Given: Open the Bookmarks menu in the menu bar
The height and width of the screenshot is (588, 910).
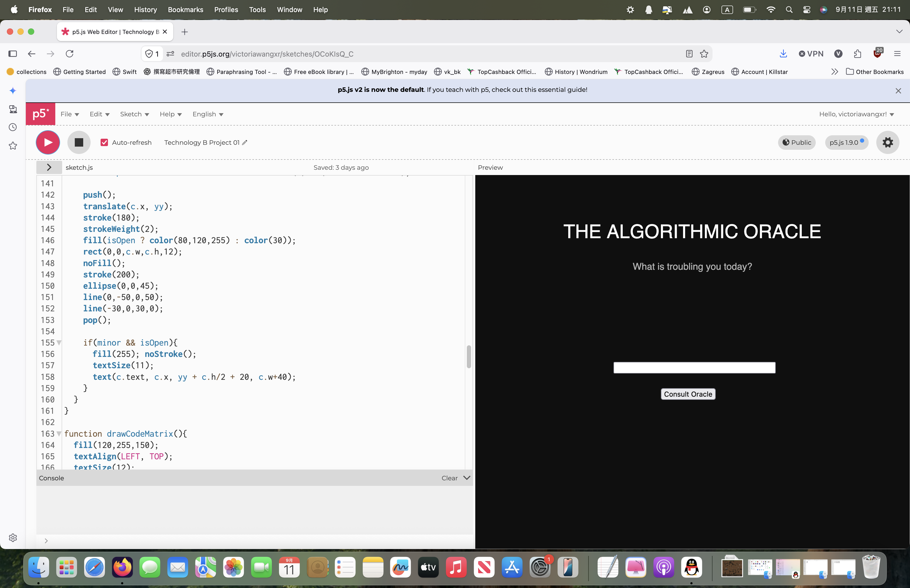Looking at the screenshot, I should (185, 9).
